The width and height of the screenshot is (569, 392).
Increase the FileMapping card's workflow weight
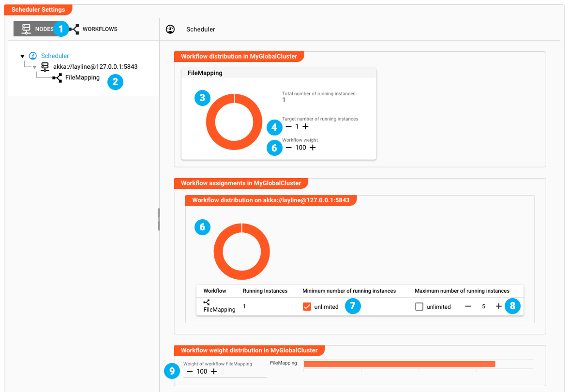[x=313, y=148]
